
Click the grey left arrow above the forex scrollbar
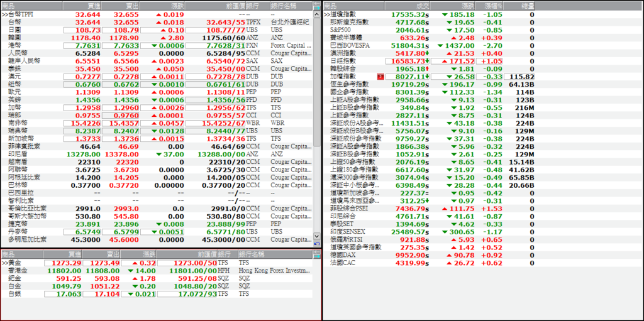coord(317,3)
